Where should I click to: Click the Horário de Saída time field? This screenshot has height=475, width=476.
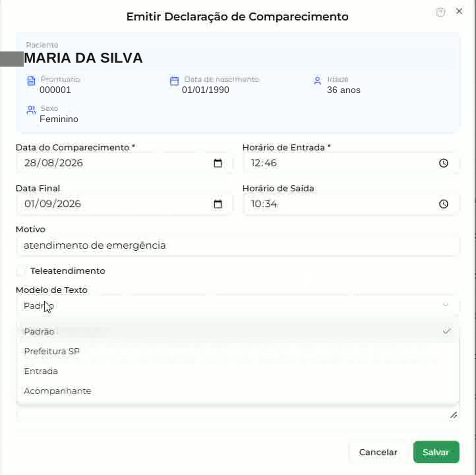point(351,204)
